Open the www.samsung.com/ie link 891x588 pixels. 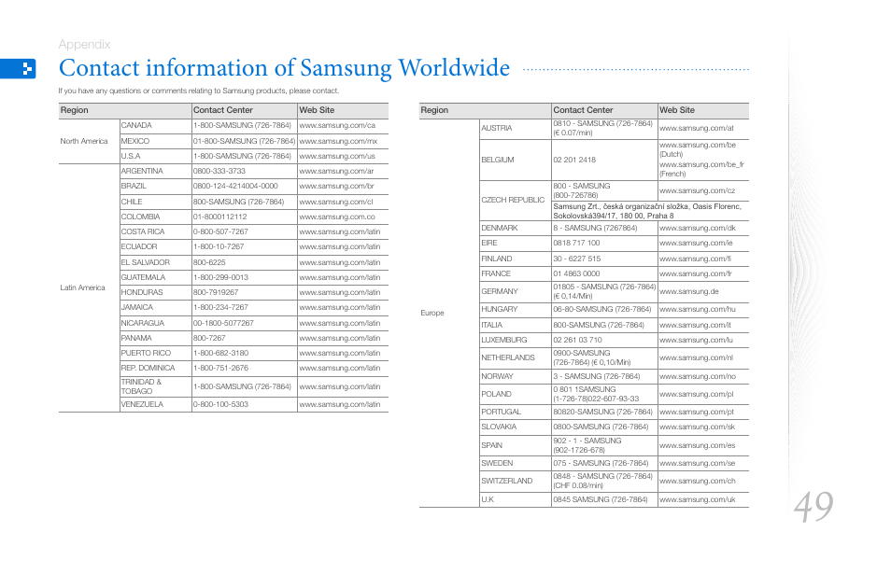(x=696, y=244)
